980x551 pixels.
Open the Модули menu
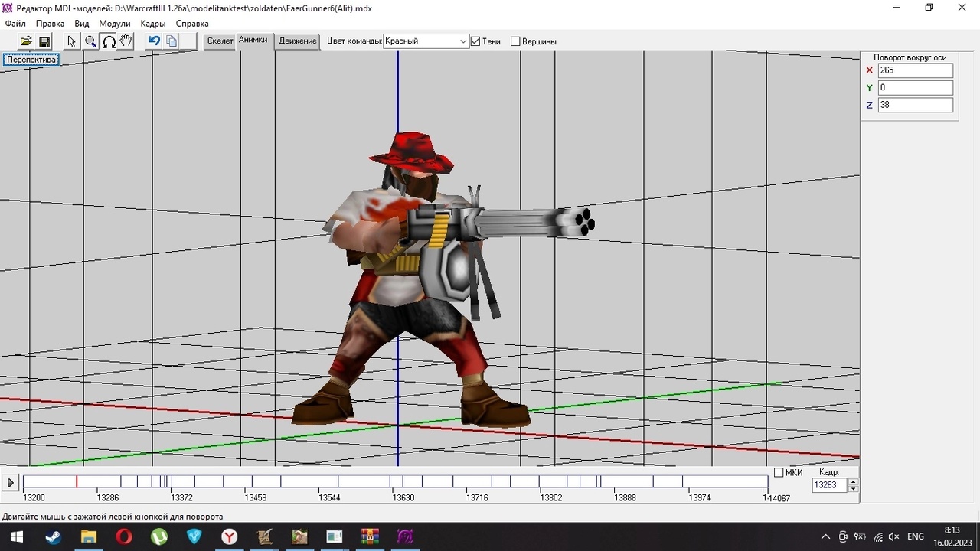tap(114, 24)
